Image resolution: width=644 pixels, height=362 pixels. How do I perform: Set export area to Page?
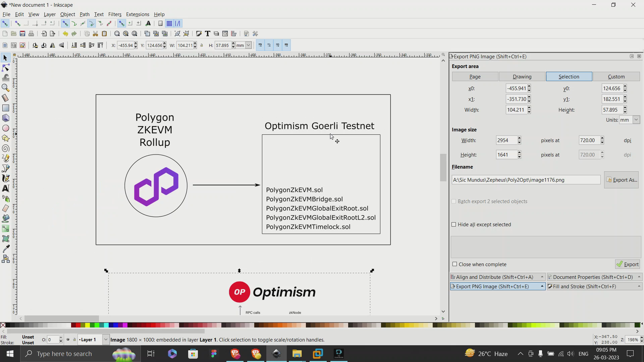click(x=475, y=77)
